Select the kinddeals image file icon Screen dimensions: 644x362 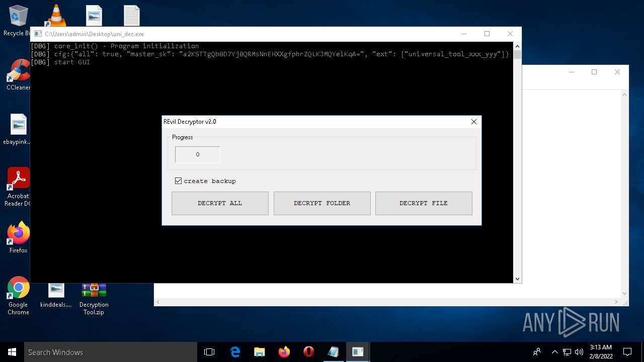coord(56,295)
